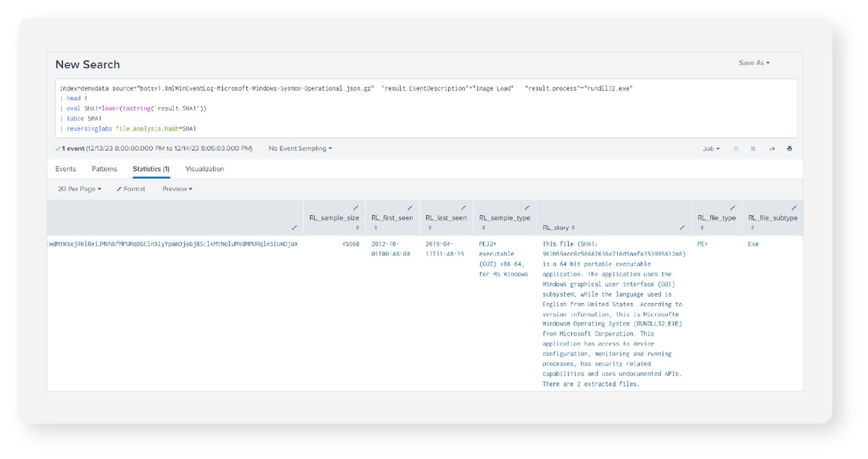868x459 pixels.
Task: Edit the RL_first_seen column pencil icon
Action: pyautogui.click(x=410, y=208)
